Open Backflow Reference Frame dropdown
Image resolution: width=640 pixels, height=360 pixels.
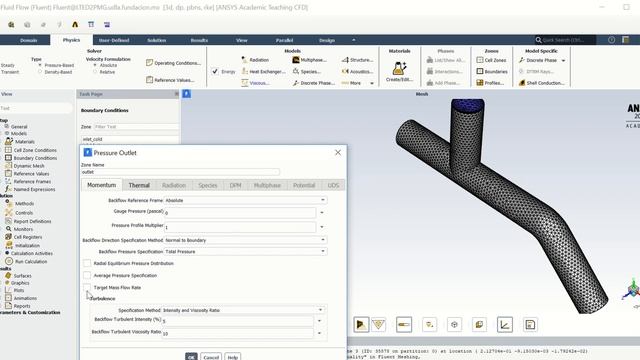pyautogui.click(x=245, y=200)
